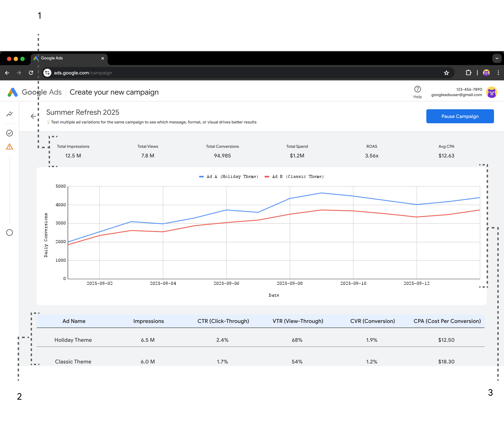Viewport: 504px width, 423px height.
Task: Open Chrome three-dot menu
Action: tap(498, 73)
